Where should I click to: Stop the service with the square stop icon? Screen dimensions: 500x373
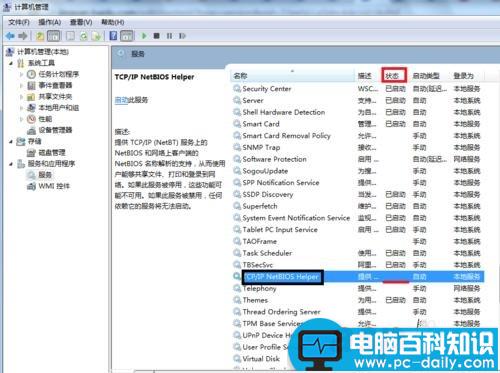coord(156,36)
